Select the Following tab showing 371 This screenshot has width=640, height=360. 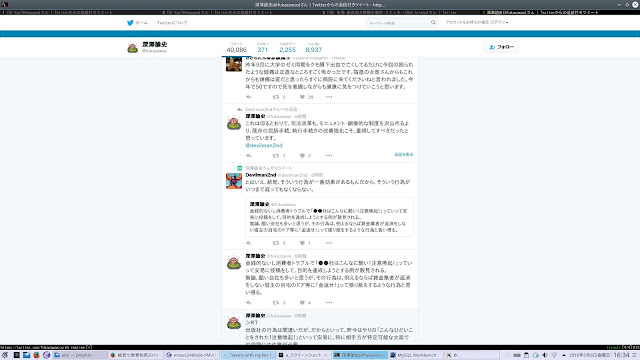point(262,47)
